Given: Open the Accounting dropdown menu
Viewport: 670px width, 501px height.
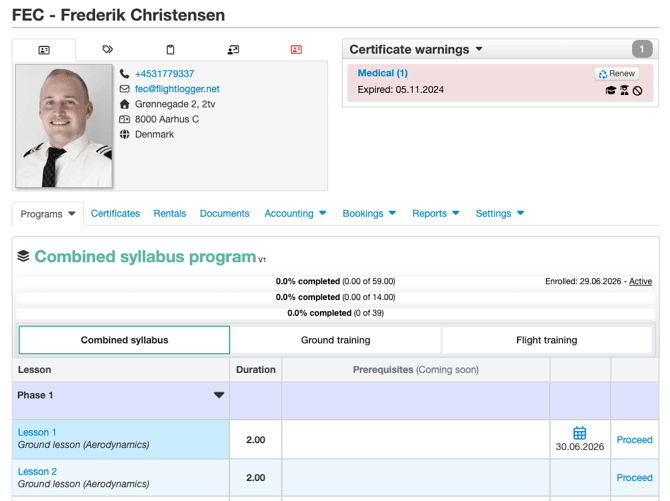Looking at the screenshot, I should 323,213.
